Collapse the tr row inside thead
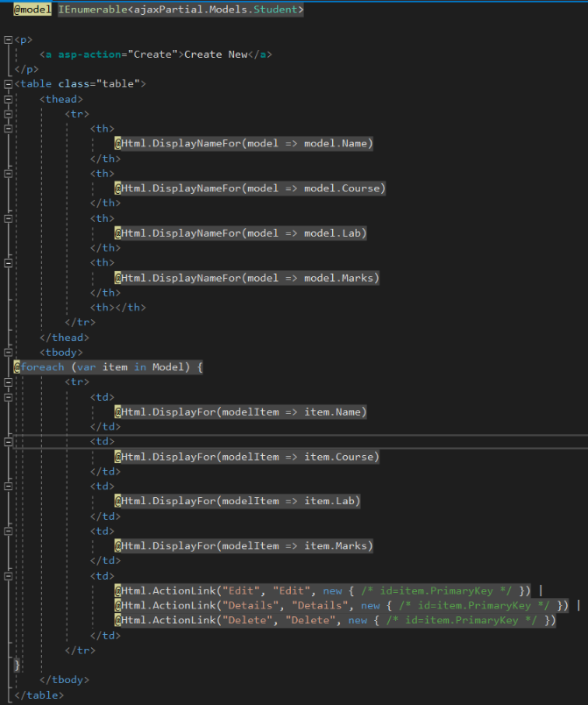This screenshot has width=588, height=705. coord(8,114)
